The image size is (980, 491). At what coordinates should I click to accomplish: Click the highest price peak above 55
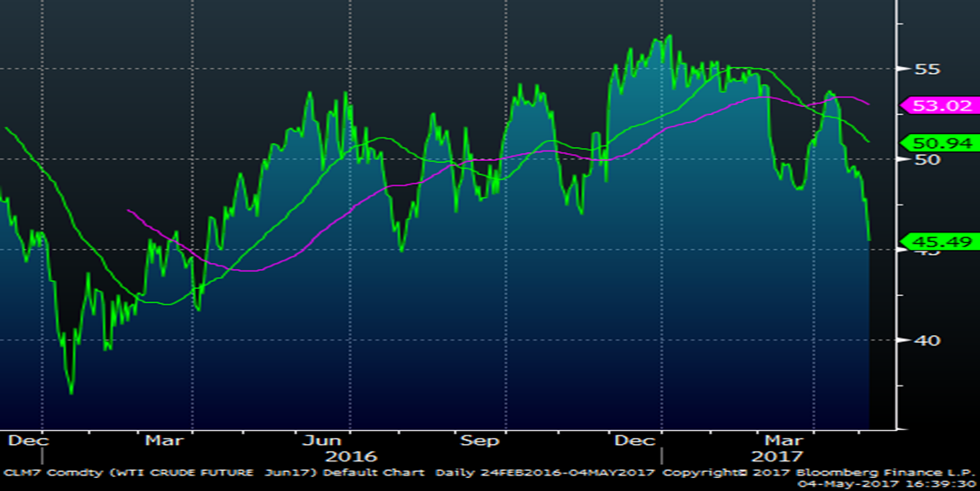669,37
